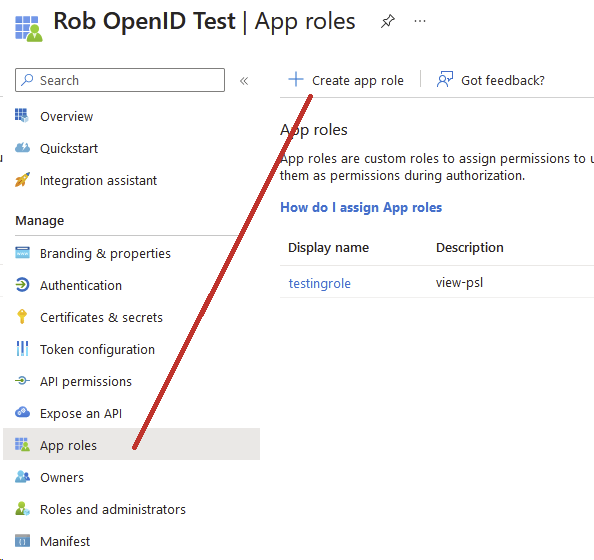Open the Manifest editor
Screen dimensions: 594x560
tap(65, 541)
